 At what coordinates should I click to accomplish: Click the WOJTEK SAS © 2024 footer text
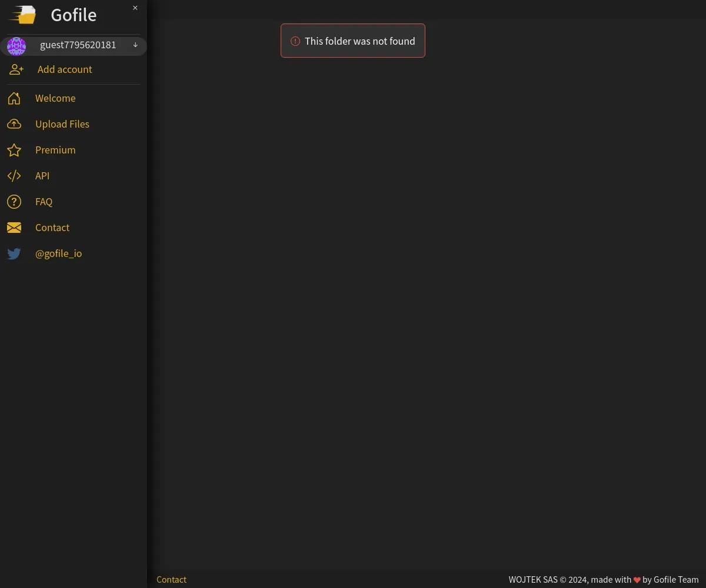[x=548, y=579]
